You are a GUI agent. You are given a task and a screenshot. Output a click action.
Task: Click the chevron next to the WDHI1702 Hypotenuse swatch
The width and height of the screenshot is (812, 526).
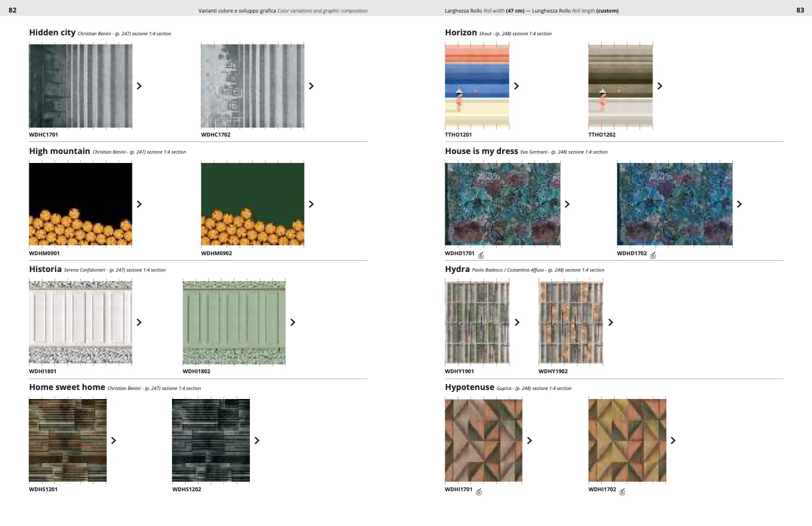pyautogui.click(x=673, y=440)
